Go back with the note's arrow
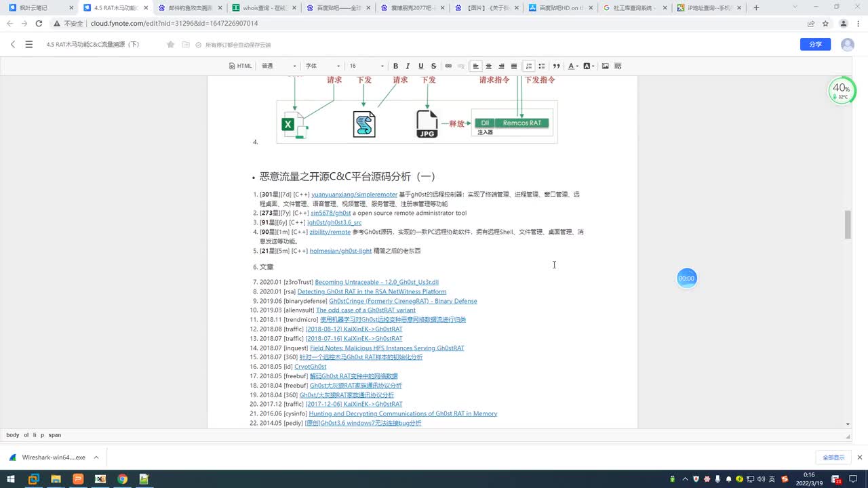This screenshot has width=868, height=488. (12, 45)
